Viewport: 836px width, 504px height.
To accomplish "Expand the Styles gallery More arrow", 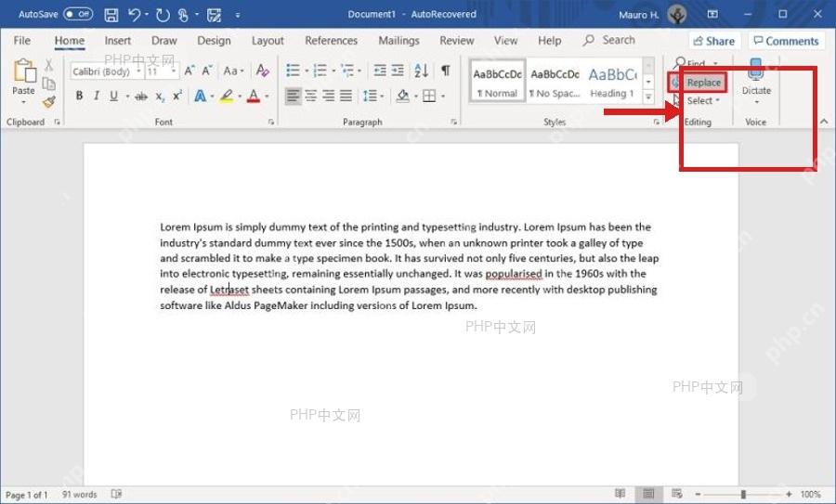I will (648, 97).
